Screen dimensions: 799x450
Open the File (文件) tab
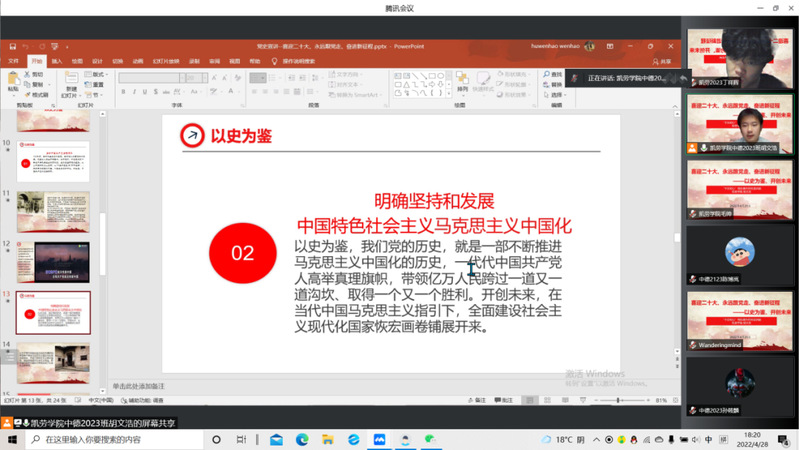tap(14, 61)
